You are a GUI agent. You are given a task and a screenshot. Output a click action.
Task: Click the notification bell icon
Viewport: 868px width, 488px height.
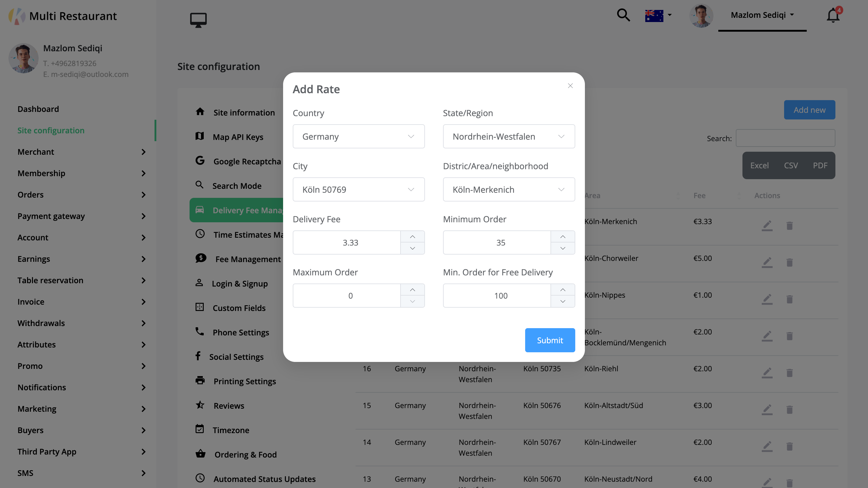(833, 15)
